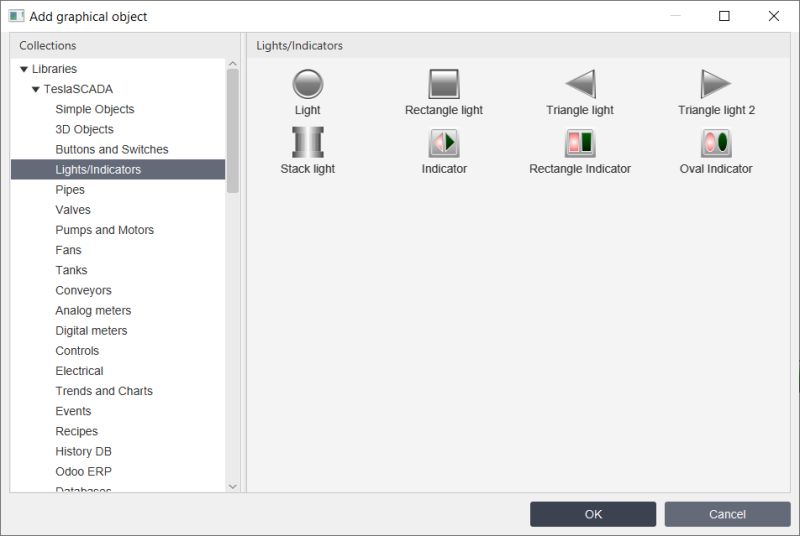Image resolution: width=800 pixels, height=536 pixels.
Task: Confirm with the OK button
Action: pos(593,514)
